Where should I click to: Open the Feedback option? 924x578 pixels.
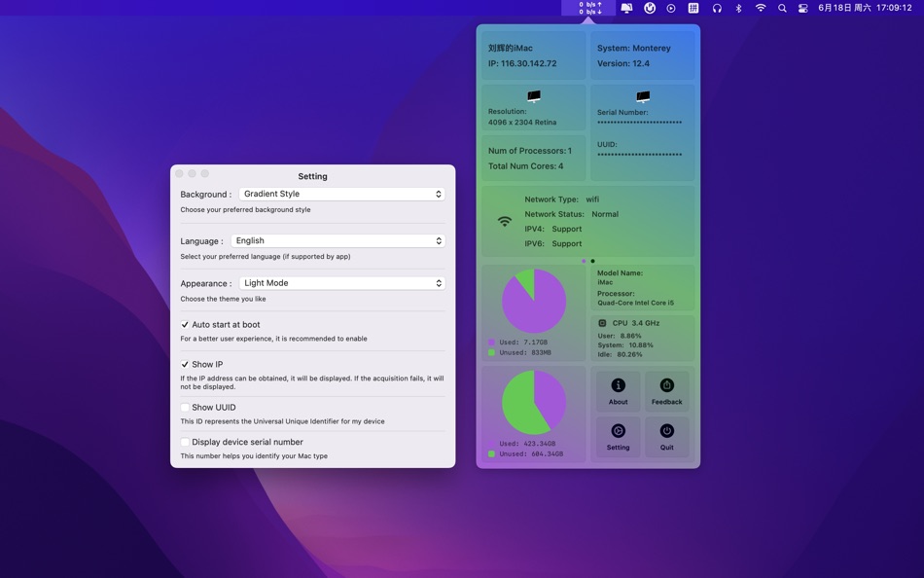pos(666,390)
